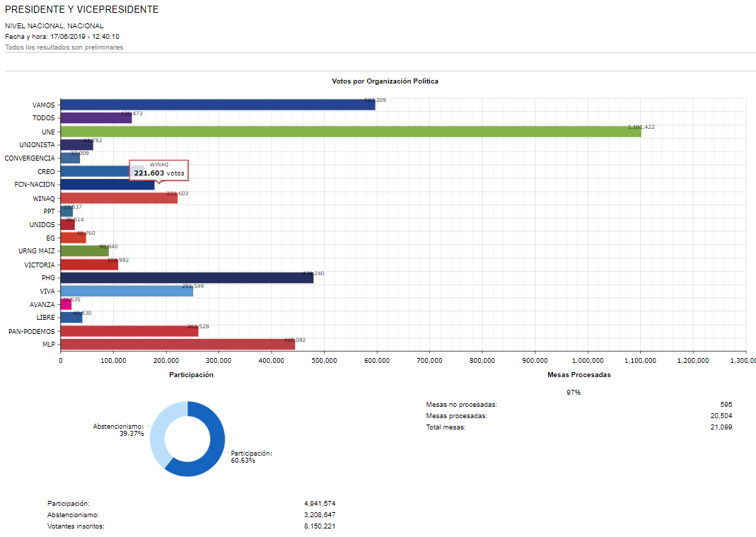The width and height of the screenshot is (756, 537).
Task: Click the green URNG MAIZ bar
Action: click(85, 251)
